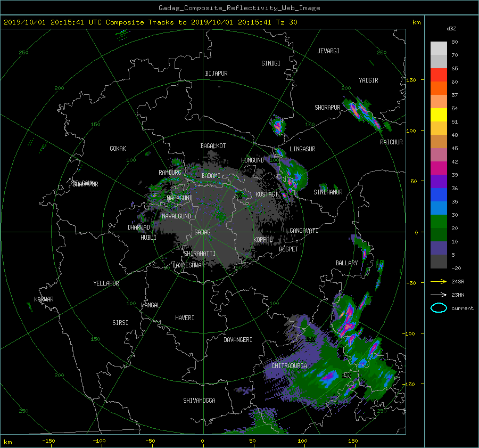Click the GANGAVATI city label
Image resolution: width=479 pixels, height=448 pixels.
pos(304,231)
